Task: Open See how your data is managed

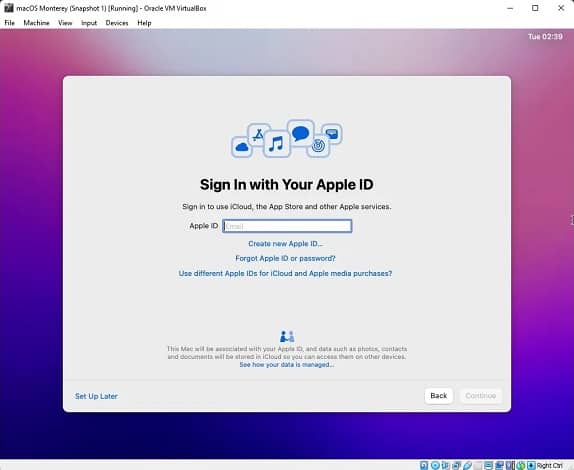Action: tap(287, 365)
